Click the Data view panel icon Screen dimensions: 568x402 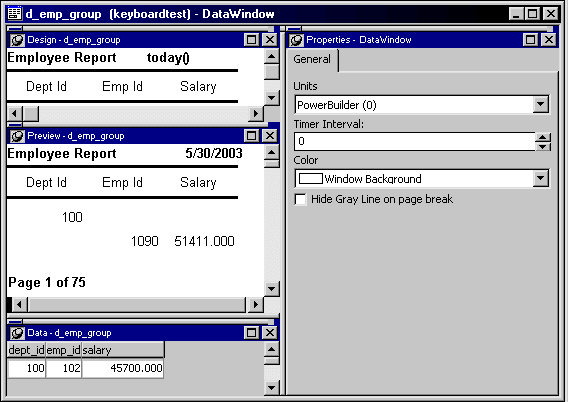[x=17, y=333]
